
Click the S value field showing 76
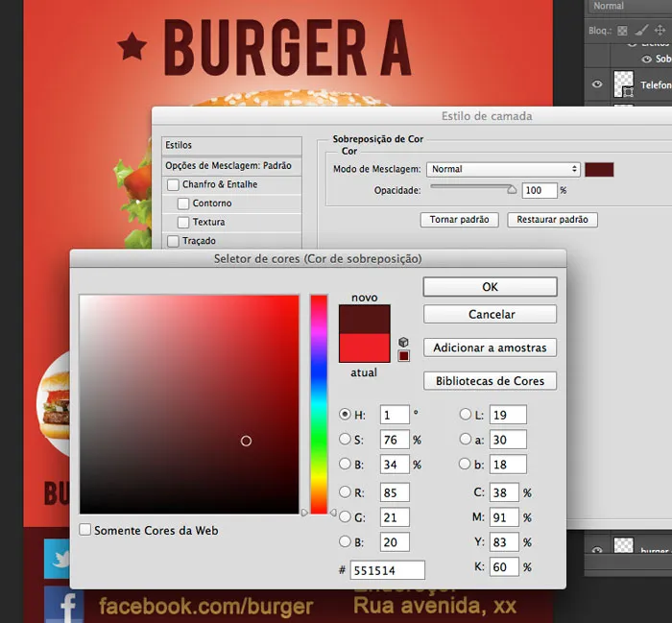tap(395, 440)
